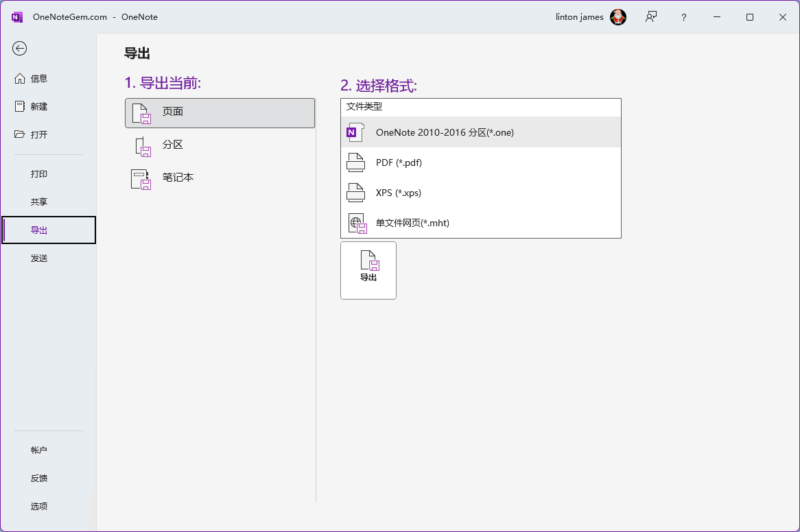Open the 新建 (New) notebook page
This screenshot has width=800, height=532.
click(39, 107)
